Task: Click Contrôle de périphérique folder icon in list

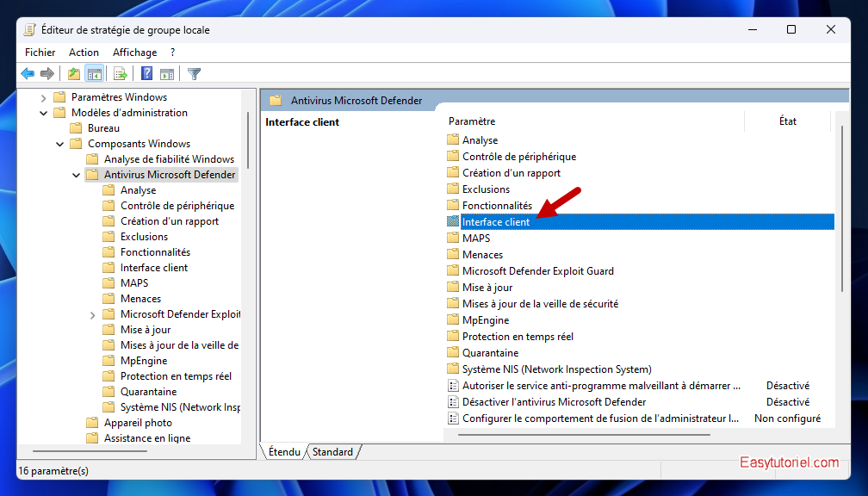Action: tap(453, 156)
